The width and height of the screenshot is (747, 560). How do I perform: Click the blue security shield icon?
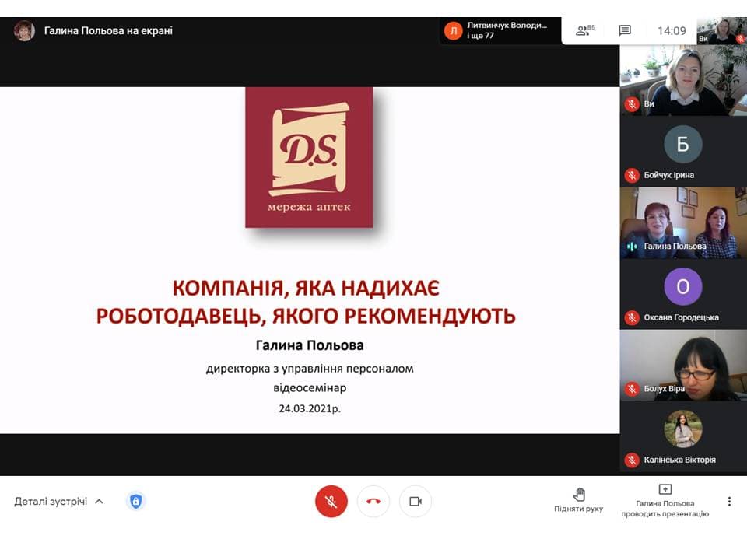[x=135, y=501]
